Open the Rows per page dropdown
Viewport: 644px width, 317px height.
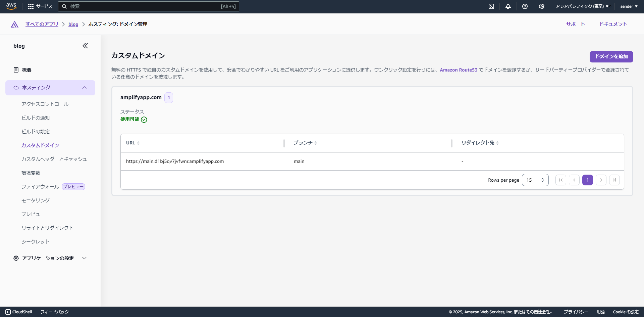coord(535,180)
